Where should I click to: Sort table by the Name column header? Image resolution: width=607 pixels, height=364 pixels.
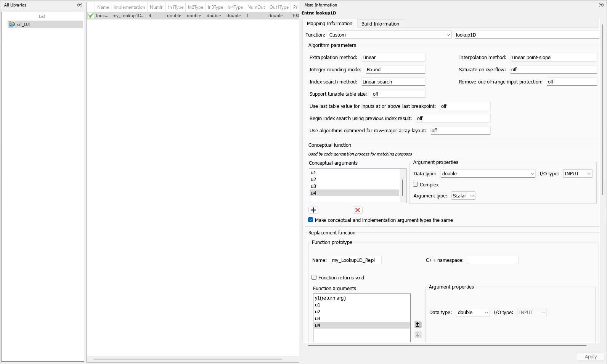point(103,7)
